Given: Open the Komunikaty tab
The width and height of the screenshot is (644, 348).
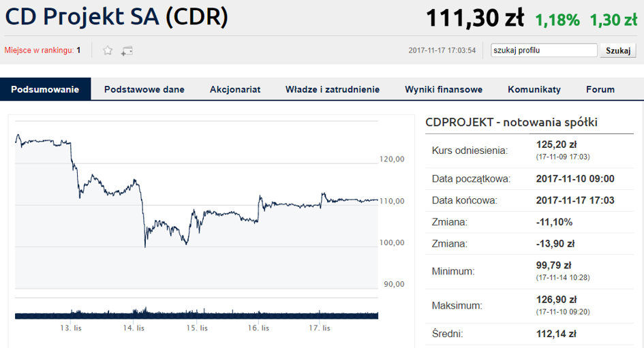Looking at the screenshot, I should 534,89.
